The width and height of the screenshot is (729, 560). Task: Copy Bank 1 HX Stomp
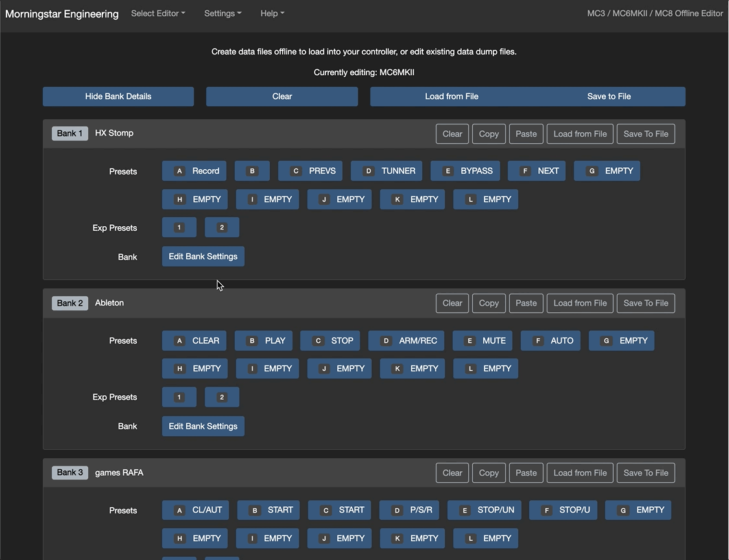tap(488, 134)
